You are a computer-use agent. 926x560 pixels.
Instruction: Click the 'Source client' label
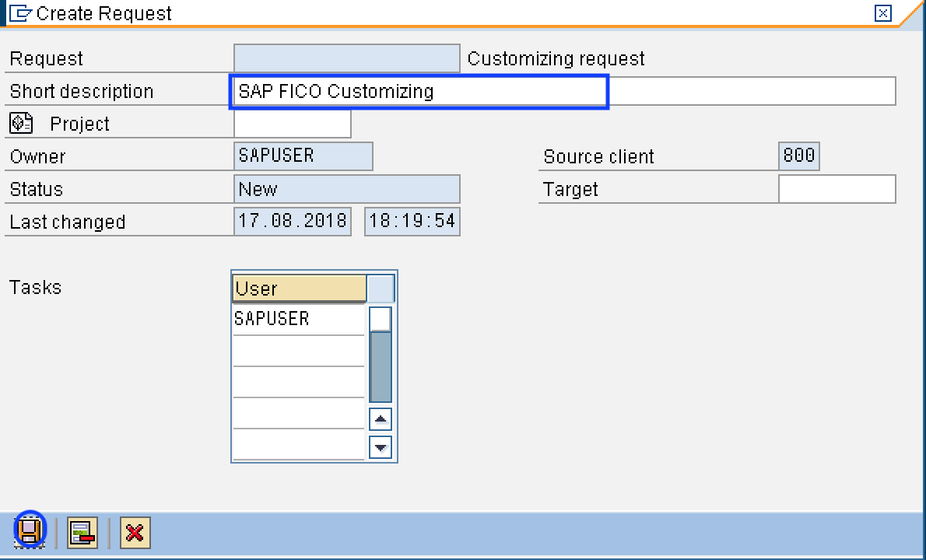[599, 156]
